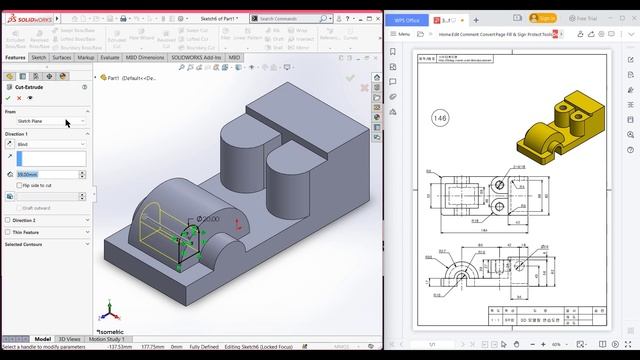
Task: Click the WPS zoom in plus button
Action: (543, 344)
